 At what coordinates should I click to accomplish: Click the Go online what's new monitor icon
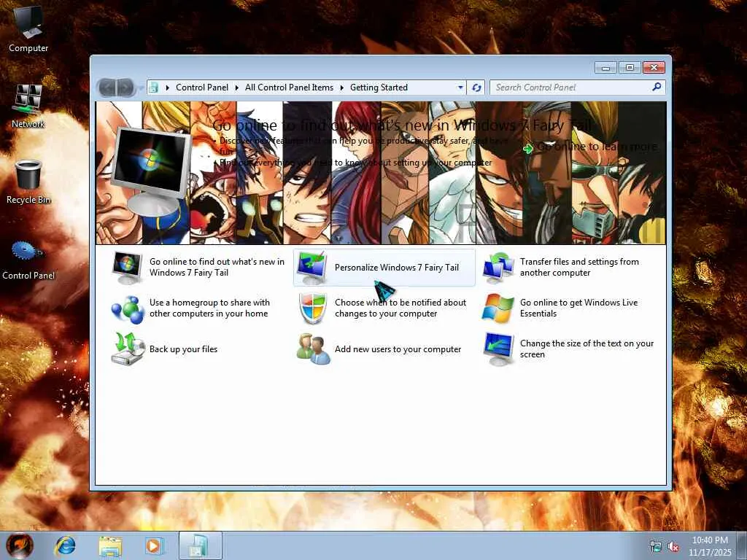127,268
